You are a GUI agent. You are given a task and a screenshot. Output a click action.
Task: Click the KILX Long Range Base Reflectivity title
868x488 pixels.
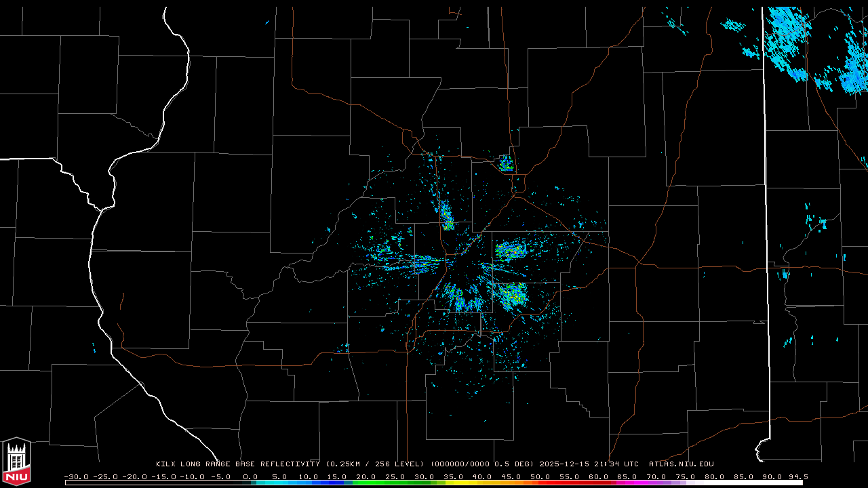(237, 464)
